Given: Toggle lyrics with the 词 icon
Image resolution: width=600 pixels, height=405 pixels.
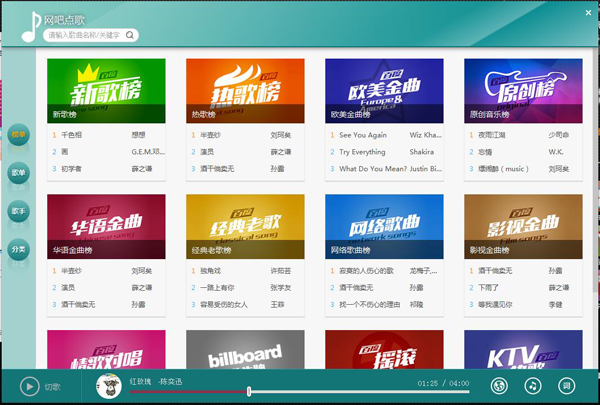Looking at the screenshot, I should (x=566, y=386).
